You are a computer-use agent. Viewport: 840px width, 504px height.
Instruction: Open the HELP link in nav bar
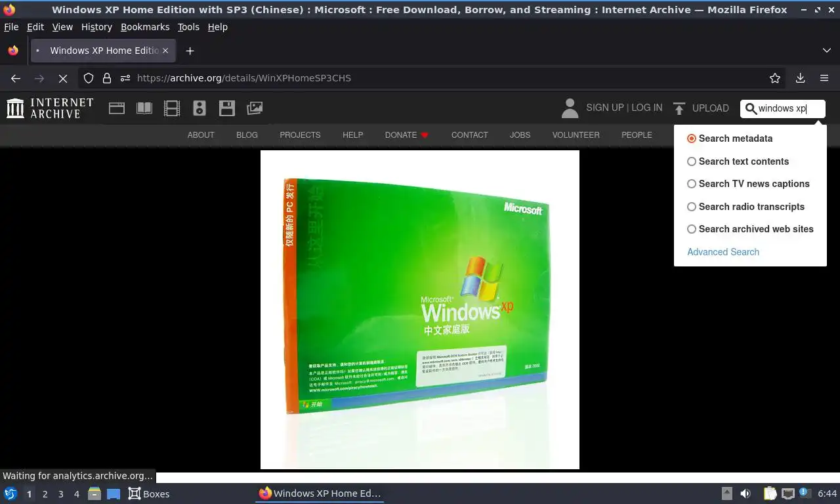(352, 135)
